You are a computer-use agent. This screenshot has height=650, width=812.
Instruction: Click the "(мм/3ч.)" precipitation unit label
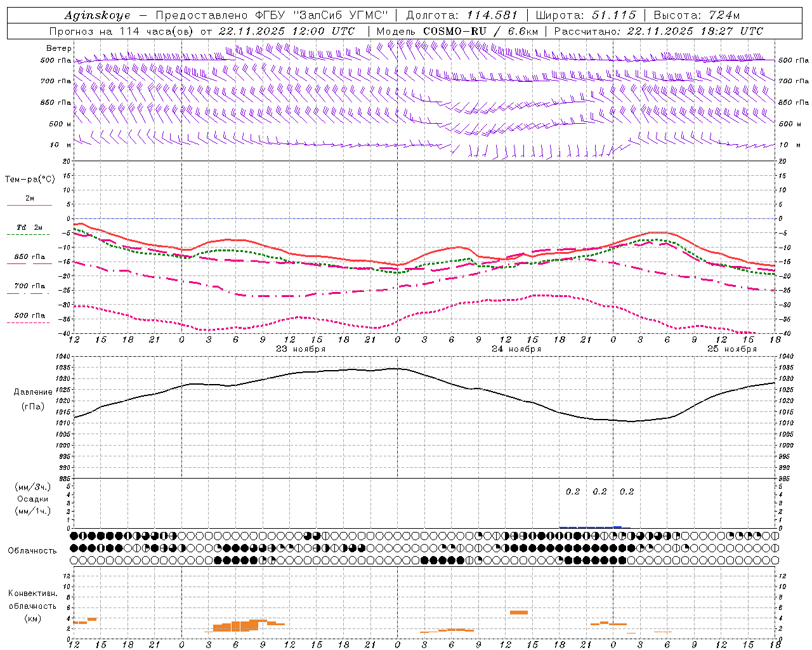point(33,487)
